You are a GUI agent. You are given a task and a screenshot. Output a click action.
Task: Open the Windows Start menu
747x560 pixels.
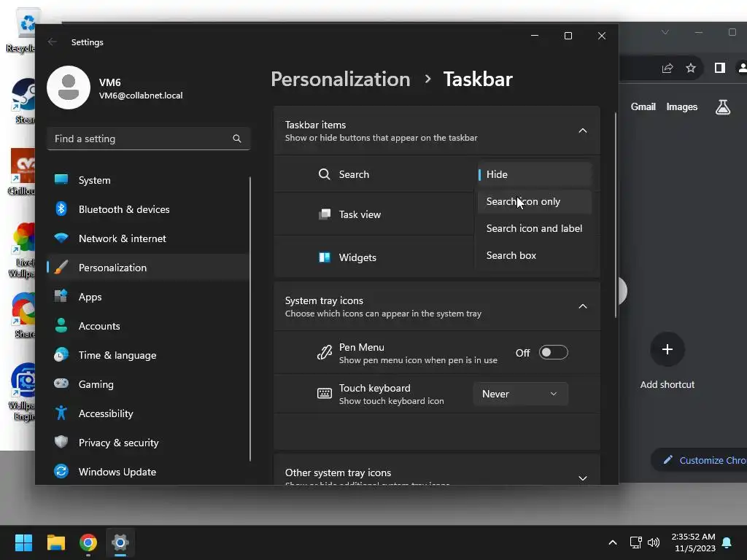pyautogui.click(x=23, y=542)
